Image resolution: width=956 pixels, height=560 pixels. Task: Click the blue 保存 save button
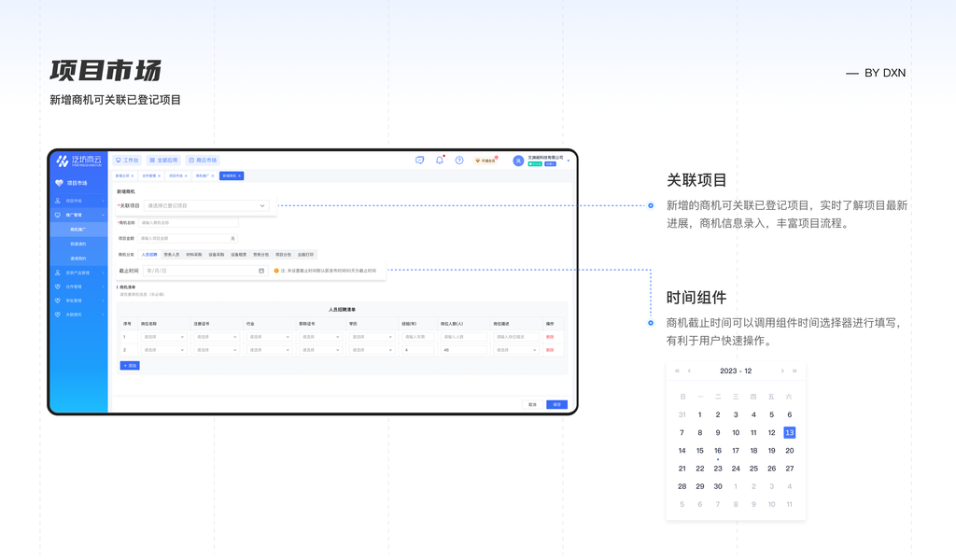click(556, 405)
